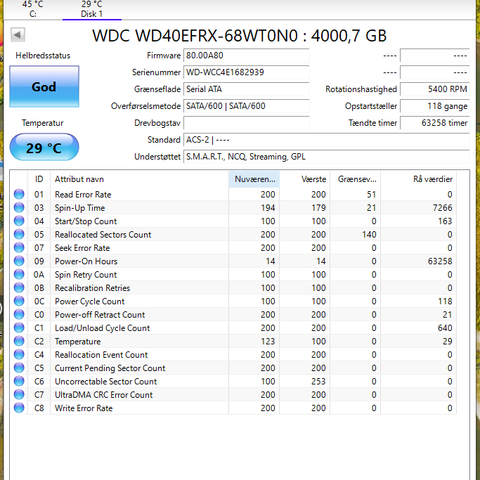Viewport: 480px width, 480px height.
Task: Click the status orb for Temperature attribute
Action: point(19,341)
